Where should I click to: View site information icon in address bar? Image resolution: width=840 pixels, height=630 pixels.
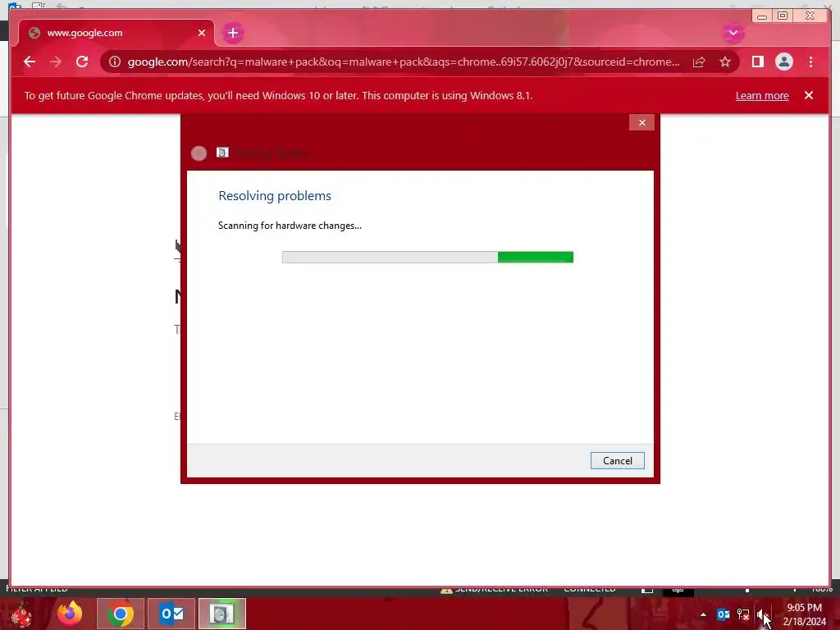(x=115, y=62)
